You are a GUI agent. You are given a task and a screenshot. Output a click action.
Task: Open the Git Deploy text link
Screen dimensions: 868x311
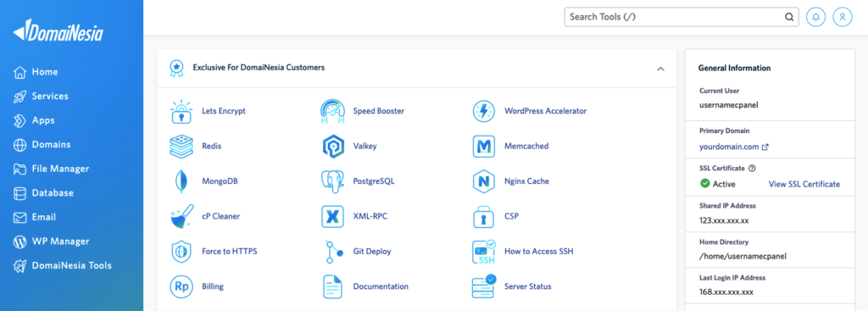coord(372,251)
